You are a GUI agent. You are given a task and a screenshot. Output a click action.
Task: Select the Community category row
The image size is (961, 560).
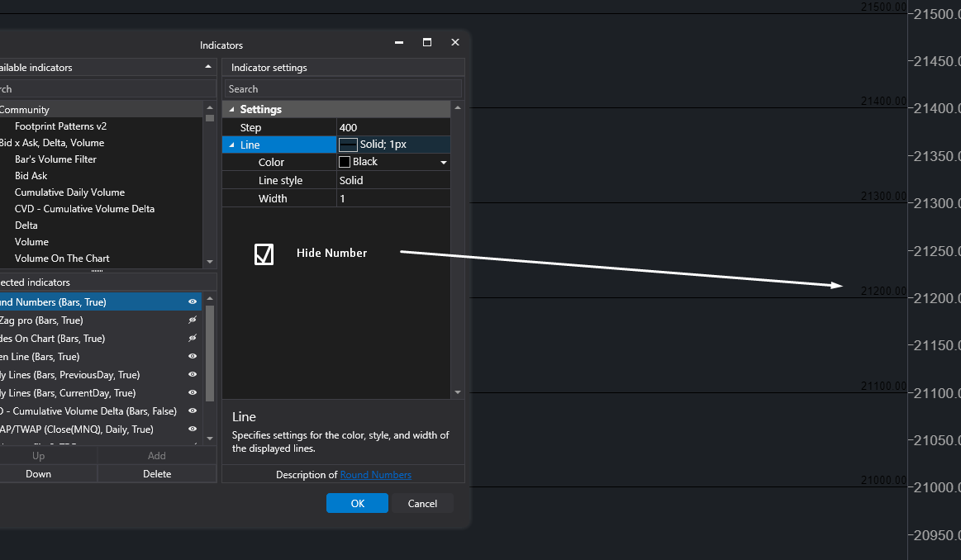coord(101,110)
